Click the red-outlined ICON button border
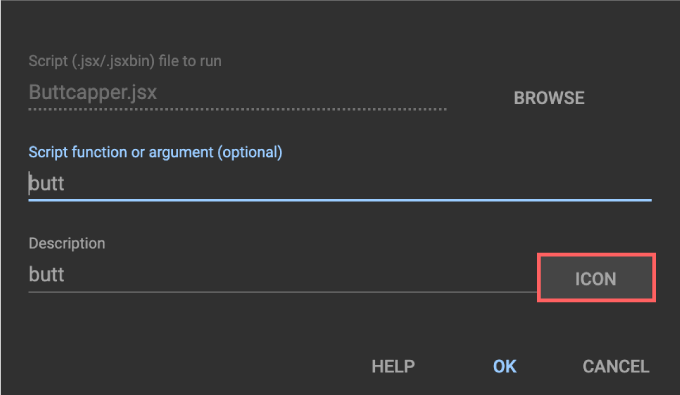Viewport: 680px width, 395px height. (x=596, y=255)
